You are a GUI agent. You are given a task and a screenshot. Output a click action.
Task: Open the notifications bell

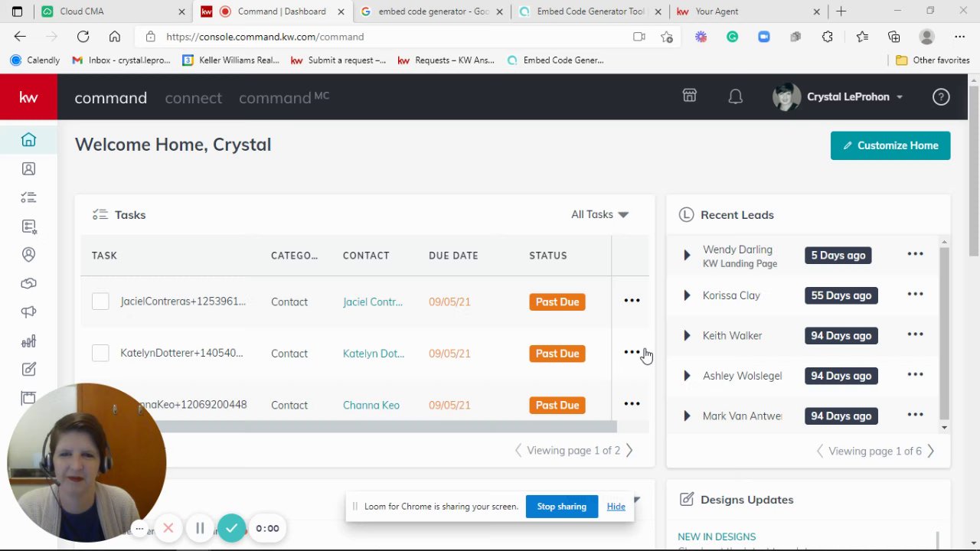[x=736, y=96]
